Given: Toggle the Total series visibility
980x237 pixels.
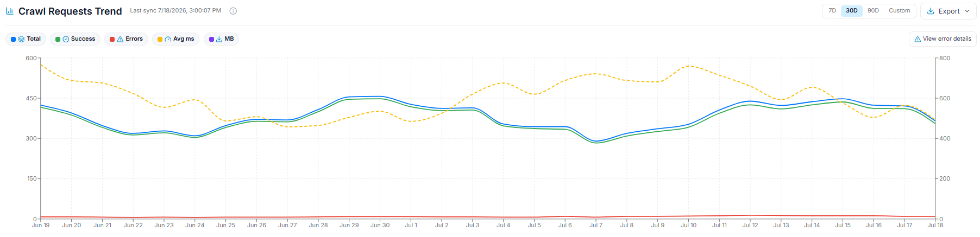Looking at the screenshot, I should 26,39.
